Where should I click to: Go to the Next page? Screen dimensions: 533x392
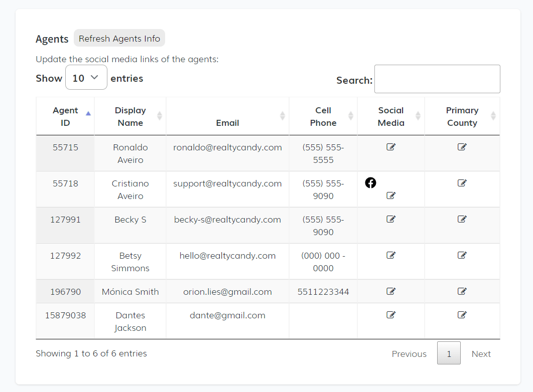pyautogui.click(x=481, y=354)
